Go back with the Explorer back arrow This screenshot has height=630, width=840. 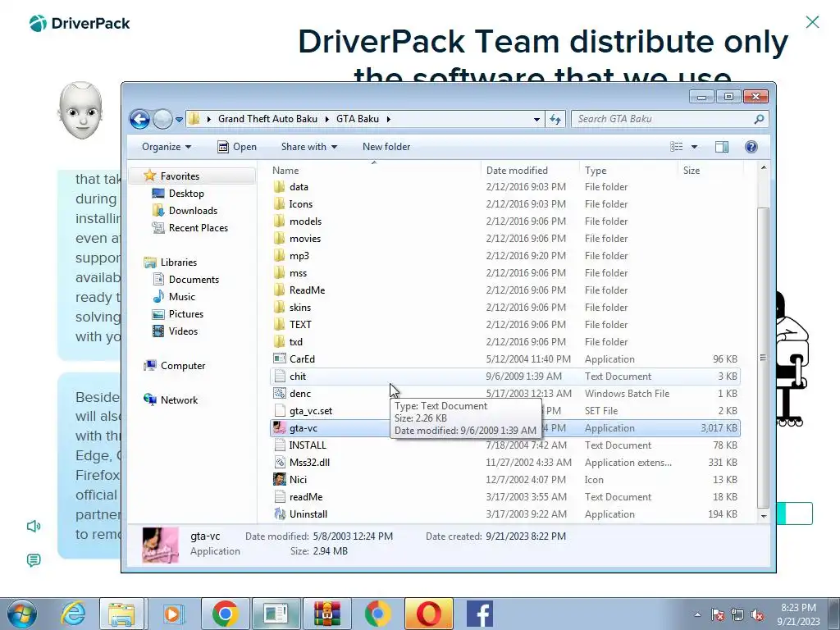(139, 119)
